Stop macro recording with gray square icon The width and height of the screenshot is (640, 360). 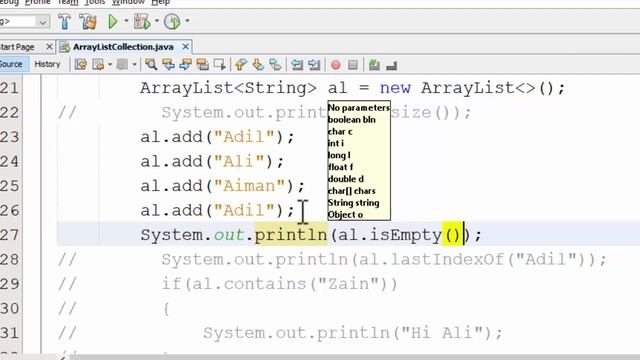tap(353, 65)
